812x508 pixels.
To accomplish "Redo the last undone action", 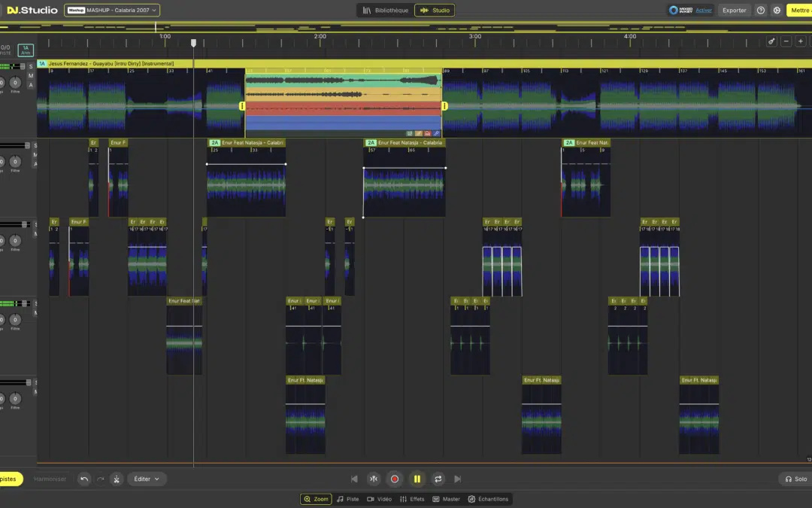I will [x=101, y=479].
